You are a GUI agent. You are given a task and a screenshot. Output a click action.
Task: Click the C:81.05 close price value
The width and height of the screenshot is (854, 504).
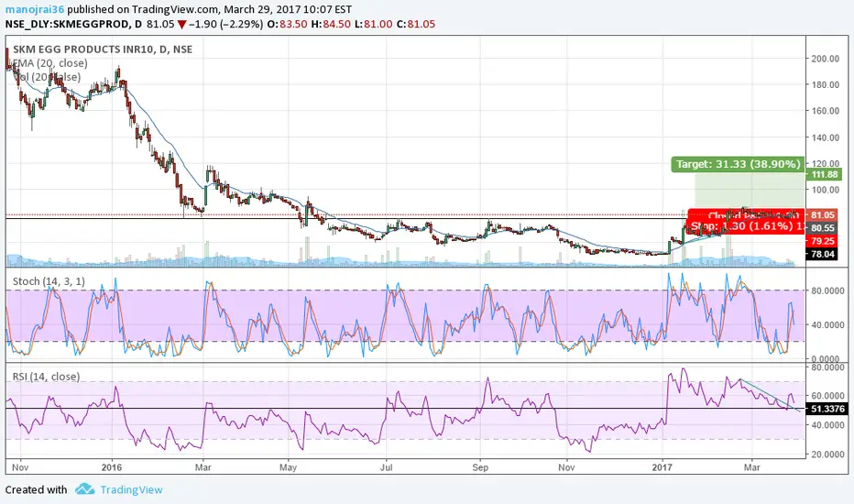416,24
